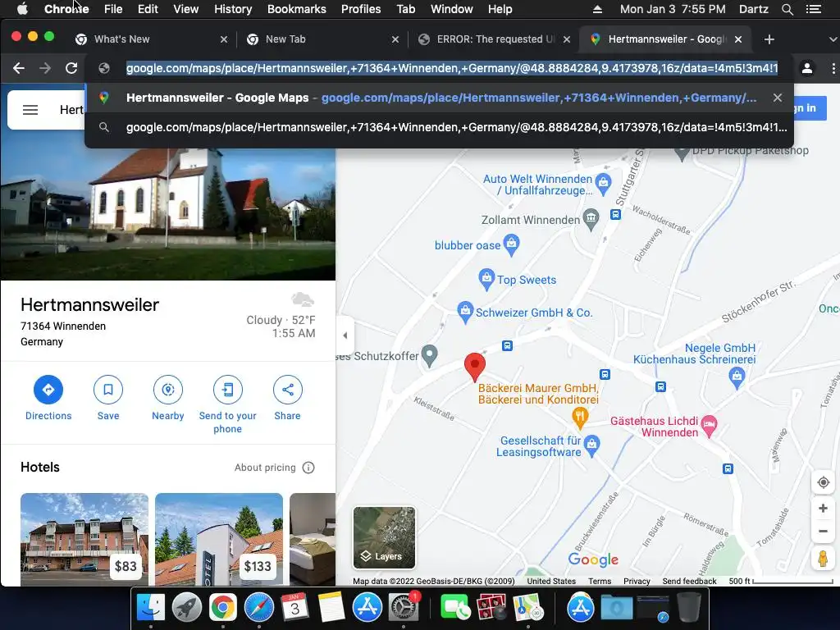This screenshot has height=630, width=840.
Task: Click the Gästehaus Lichdi hotel marker
Action: click(710, 426)
